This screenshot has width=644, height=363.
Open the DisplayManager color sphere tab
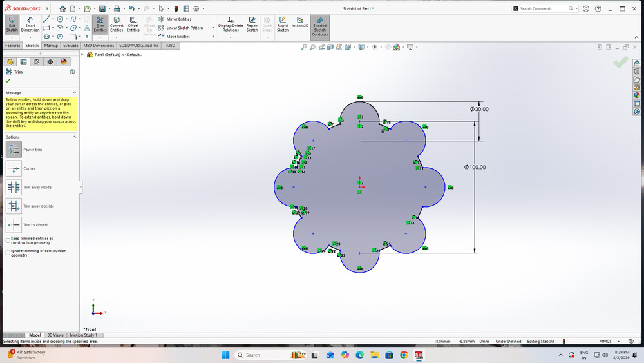[x=63, y=62]
